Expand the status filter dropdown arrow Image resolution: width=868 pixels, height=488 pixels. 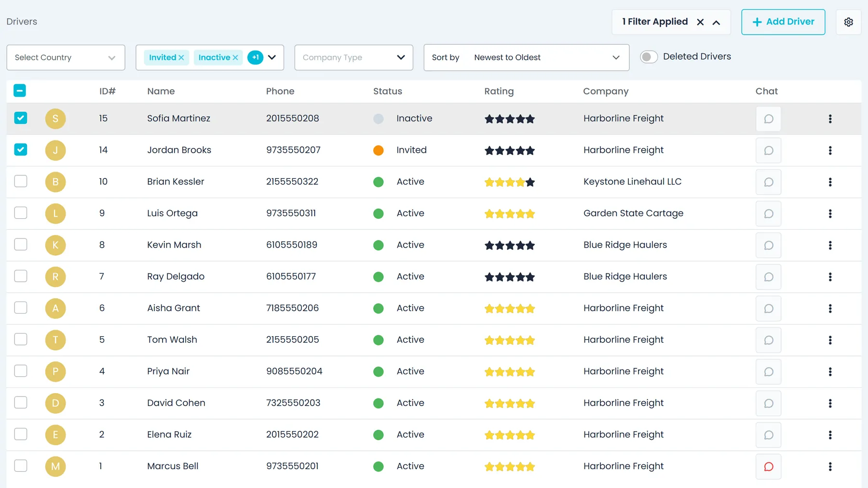(x=272, y=57)
